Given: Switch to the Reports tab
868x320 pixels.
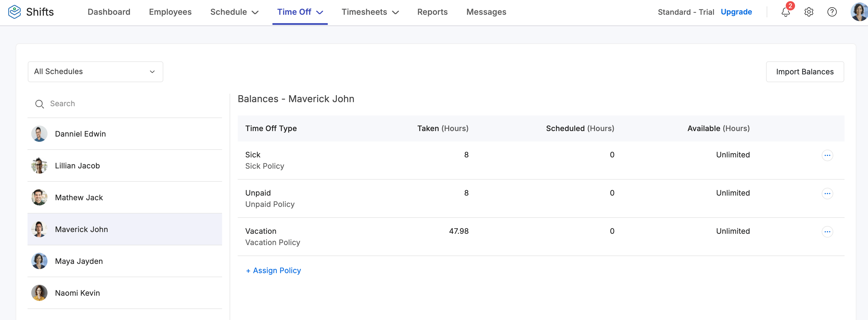Looking at the screenshot, I should coord(432,12).
